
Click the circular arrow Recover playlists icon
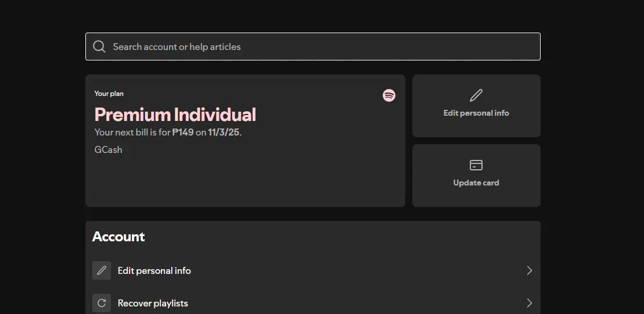[x=102, y=304]
